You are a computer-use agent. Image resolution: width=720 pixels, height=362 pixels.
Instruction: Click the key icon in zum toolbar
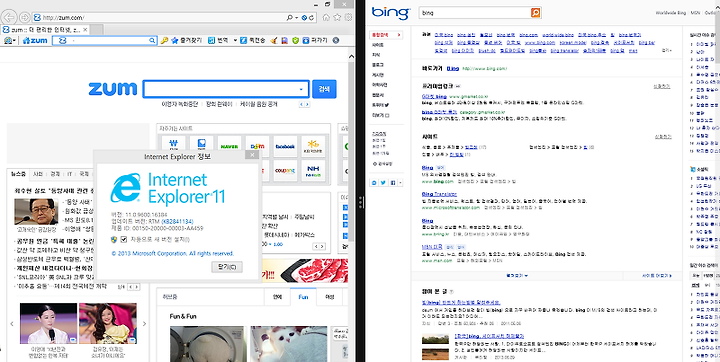click(164, 40)
